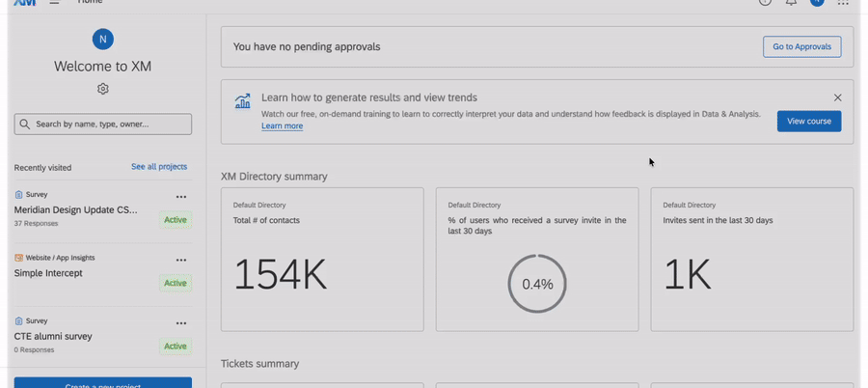The image size is (868, 388).
Task: Click the Active status of Simple Intercept
Action: point(176,283)
